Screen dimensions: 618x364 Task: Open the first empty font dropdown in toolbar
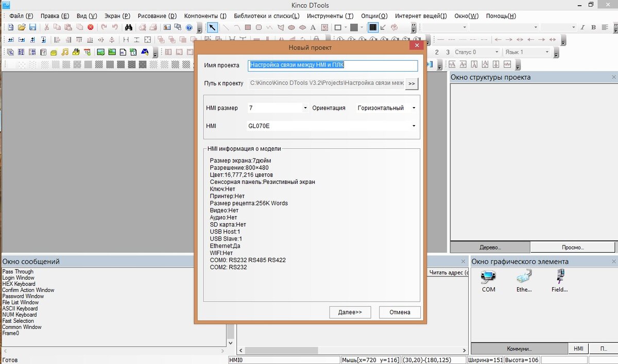(x=464, y=27)
